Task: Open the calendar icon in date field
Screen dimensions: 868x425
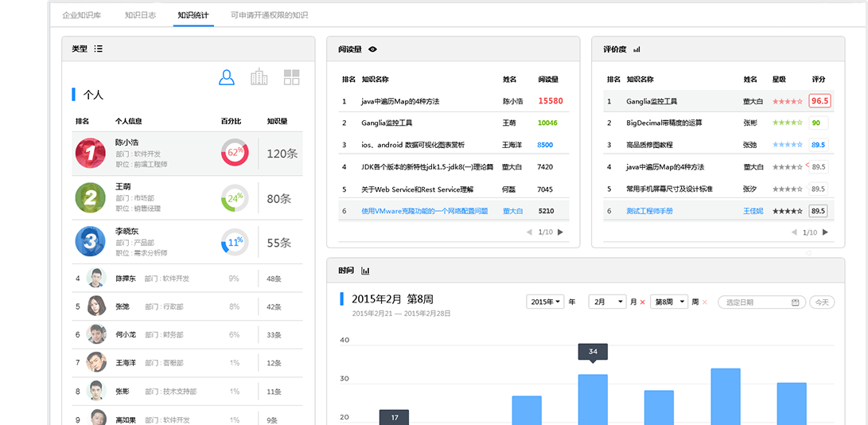Action: (796, 302)
